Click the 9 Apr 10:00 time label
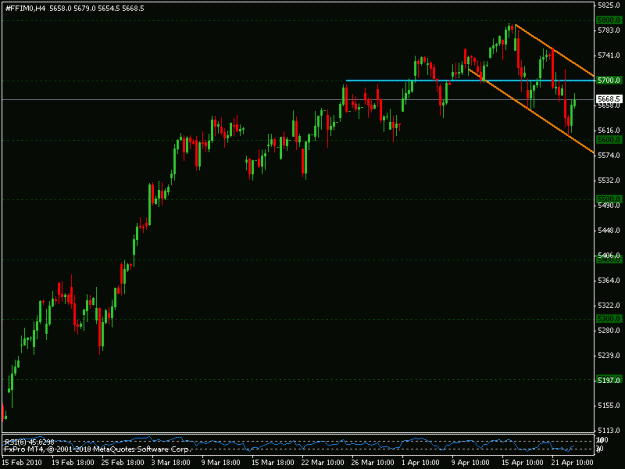Screen dimensions: 625x469 [x=471, y=463]
